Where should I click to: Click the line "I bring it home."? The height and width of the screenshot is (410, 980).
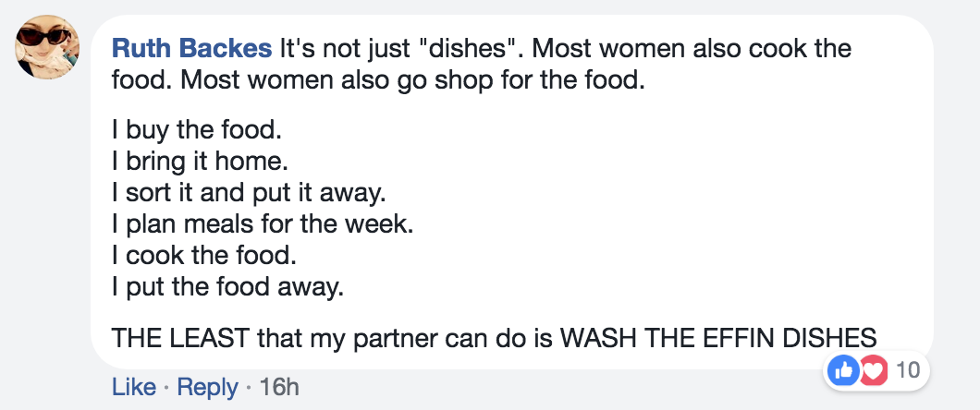click(x=201, y=162)
